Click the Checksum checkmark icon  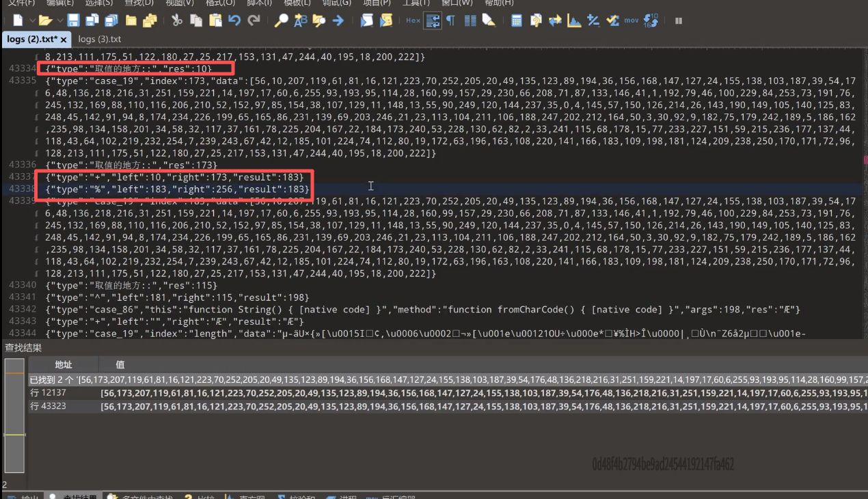pos(612,21)
